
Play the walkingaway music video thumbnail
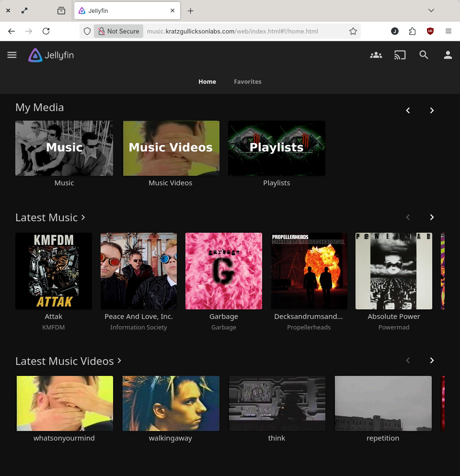tap(171, 403)
